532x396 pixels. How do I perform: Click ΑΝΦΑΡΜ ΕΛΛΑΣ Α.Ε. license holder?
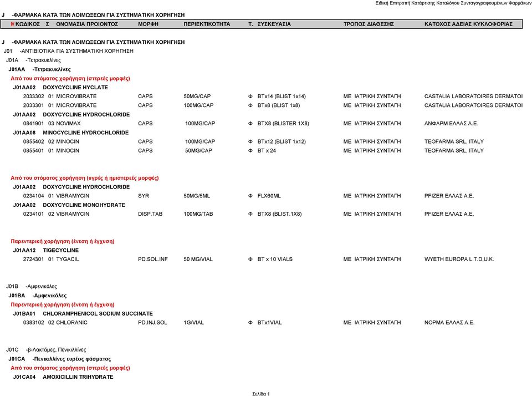(451, 124)
